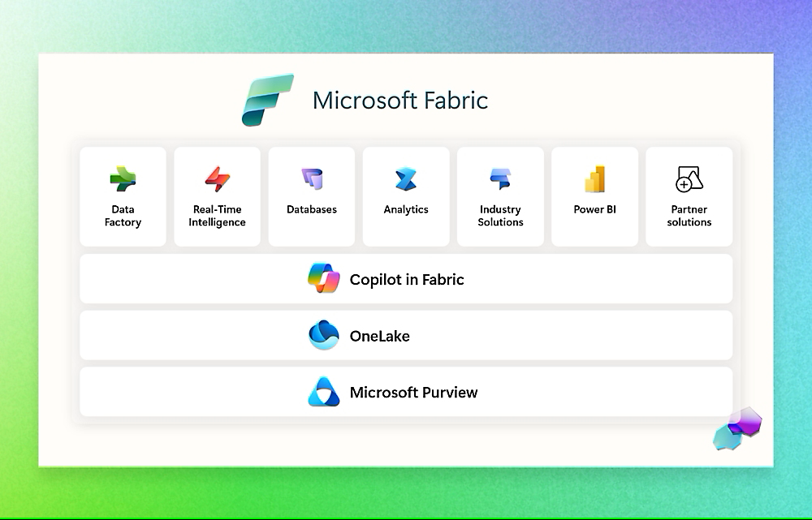Click the decorative hexagon graphic at bottom right

coord(736,428)
